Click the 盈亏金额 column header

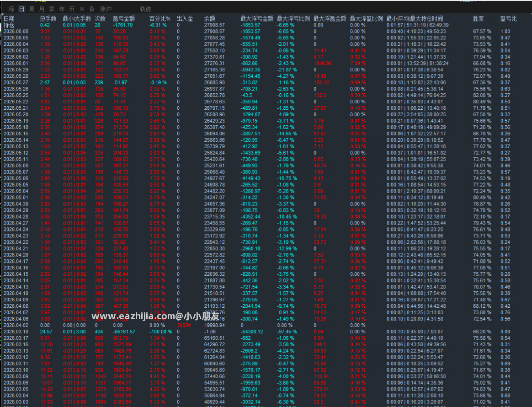[x=124, y=19]
